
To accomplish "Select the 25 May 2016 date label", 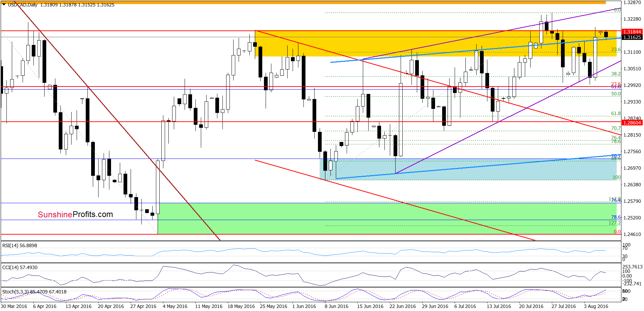I will (273, 306).
